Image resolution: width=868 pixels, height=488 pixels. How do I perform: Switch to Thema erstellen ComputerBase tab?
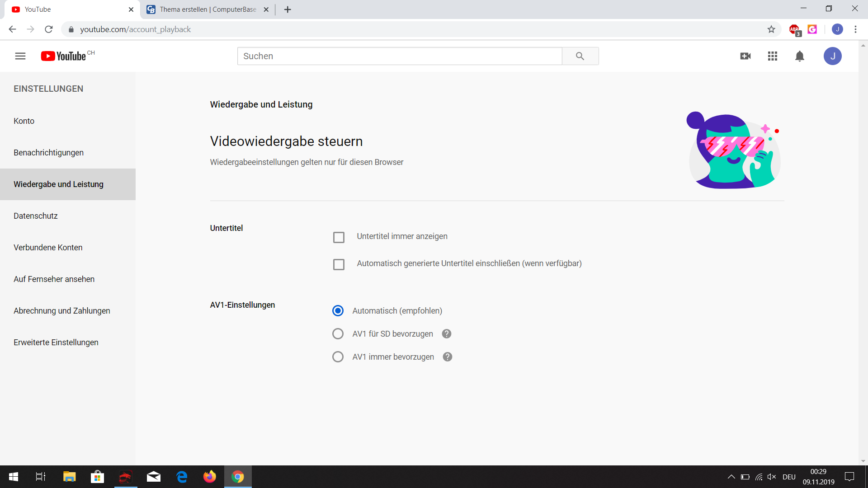click(x=208, y=9)
